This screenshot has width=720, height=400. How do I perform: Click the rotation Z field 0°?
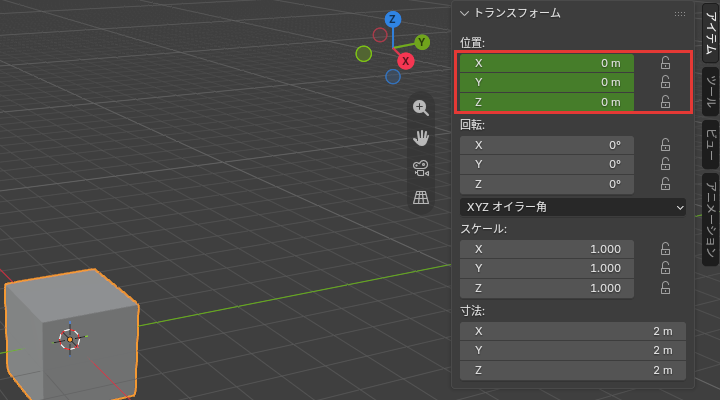(x=547, y=184)
